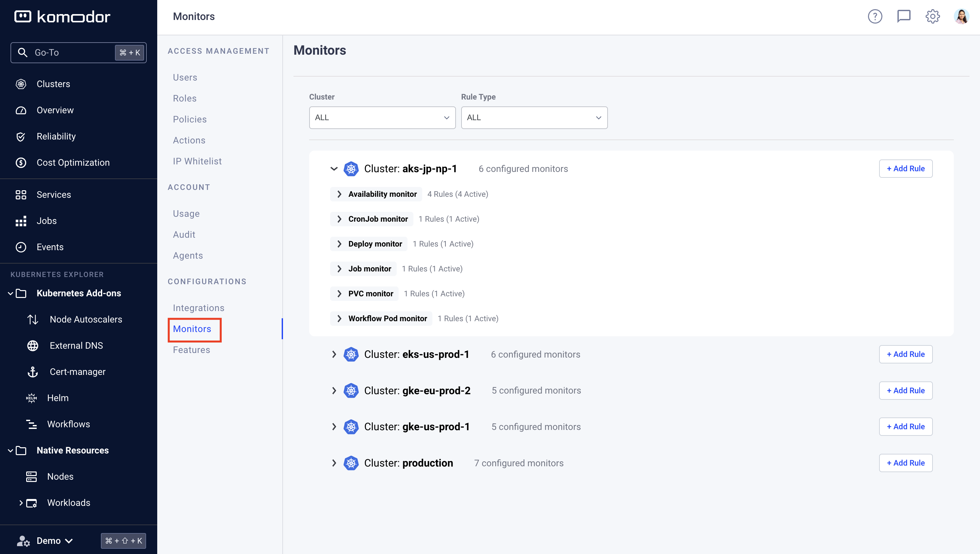
Task: Click the Nodes server icon
Action: click(31, 477)
